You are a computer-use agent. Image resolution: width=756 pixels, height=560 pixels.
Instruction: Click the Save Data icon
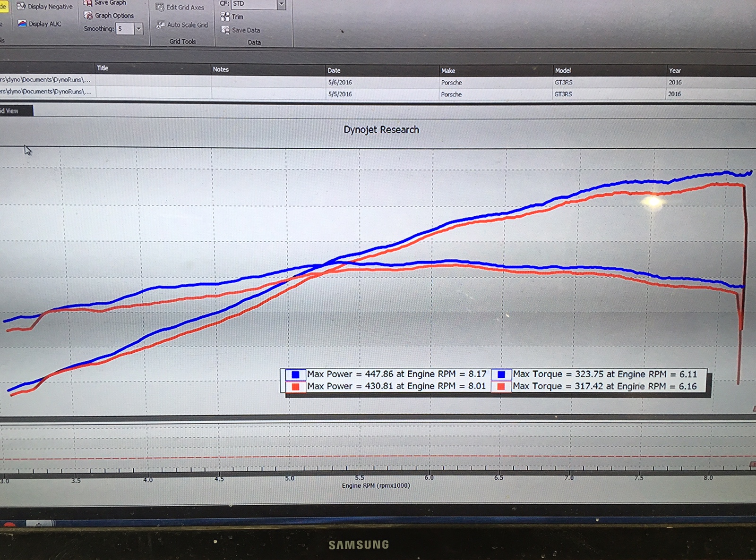(225, 30)
